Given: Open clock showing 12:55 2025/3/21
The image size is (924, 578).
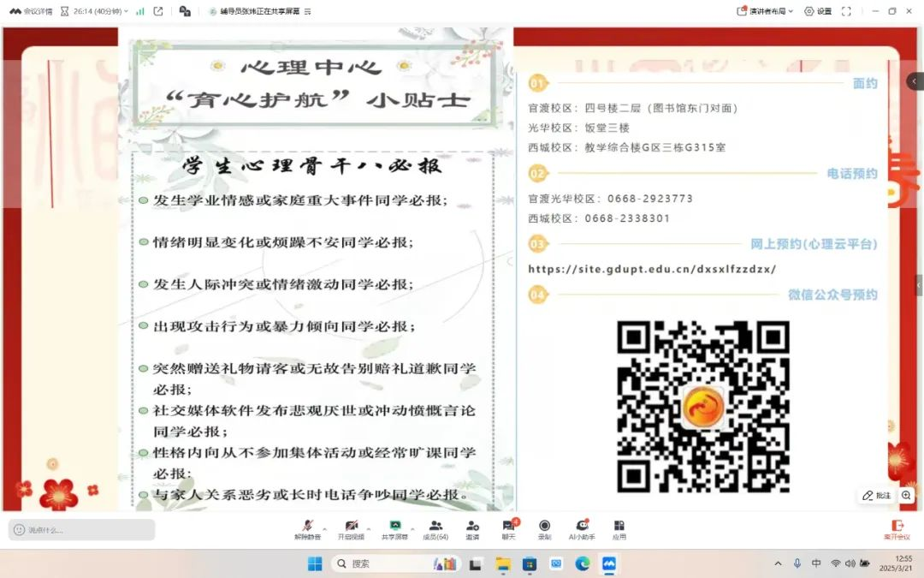Looking at the screenshot, I should (897, 563).
